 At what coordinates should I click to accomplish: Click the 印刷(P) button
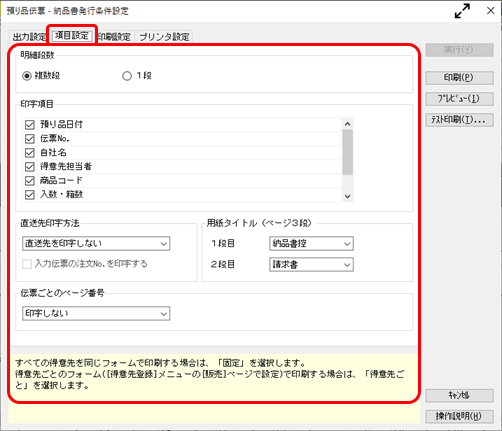tap(459, 78)
